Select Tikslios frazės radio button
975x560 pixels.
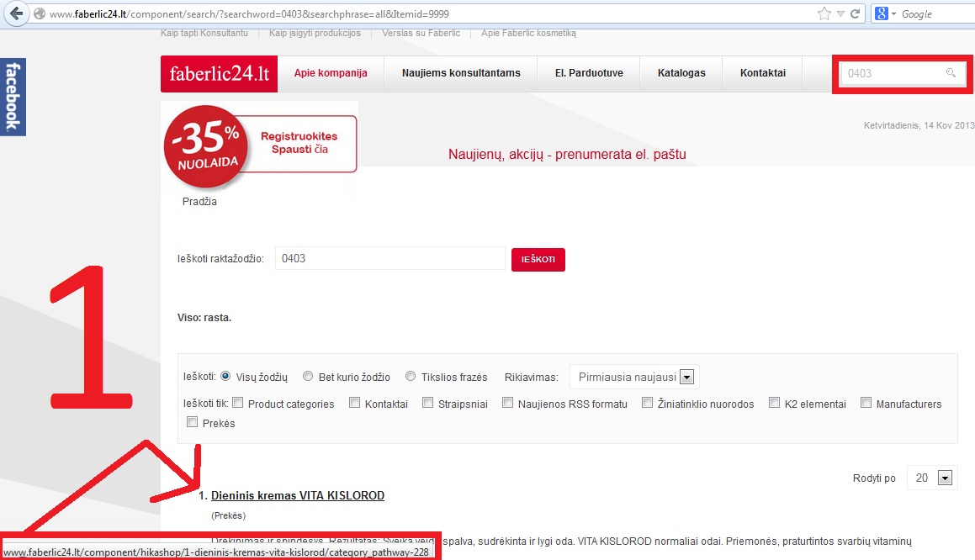point(411,376)
